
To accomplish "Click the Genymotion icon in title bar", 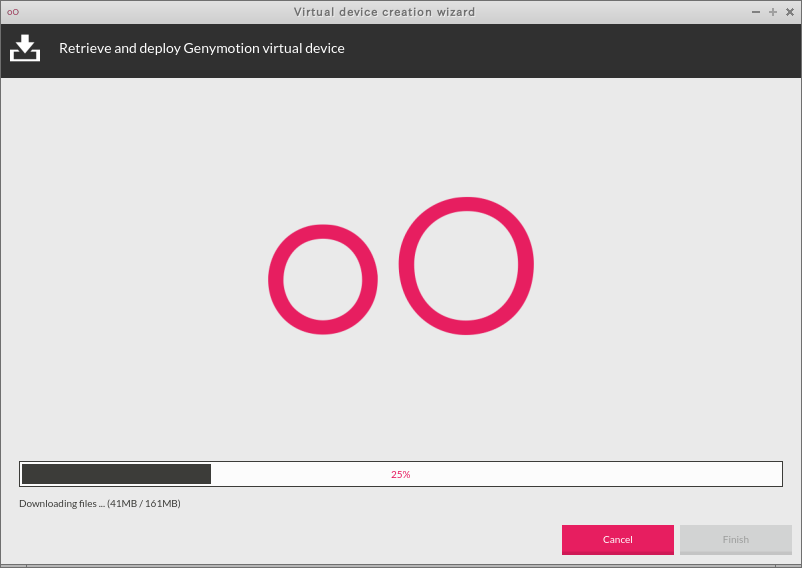I will (x=13, y=12).
